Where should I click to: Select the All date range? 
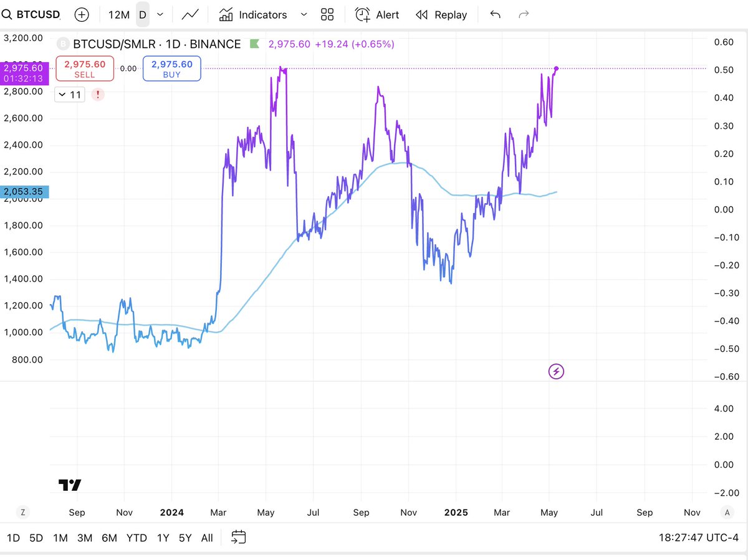[x=207, y=538]
